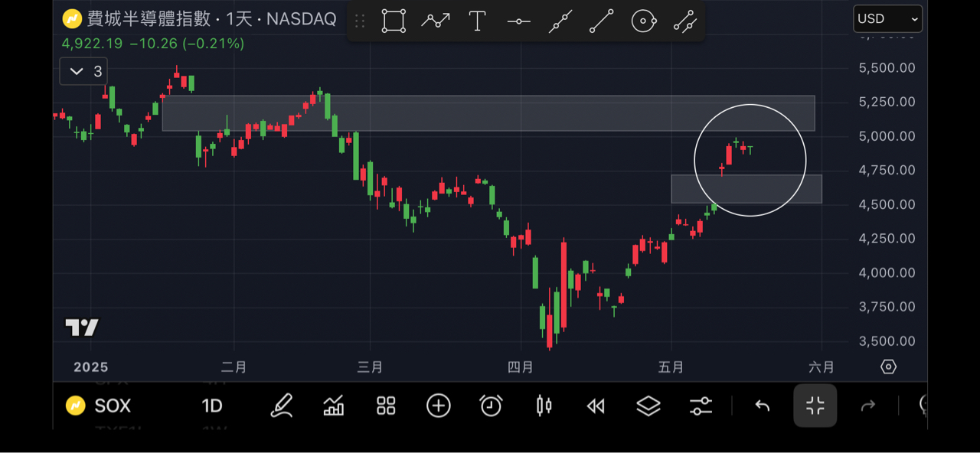
Task: Open the object tree layers icon
Action: pyautogui.click(x=648, y=406)
